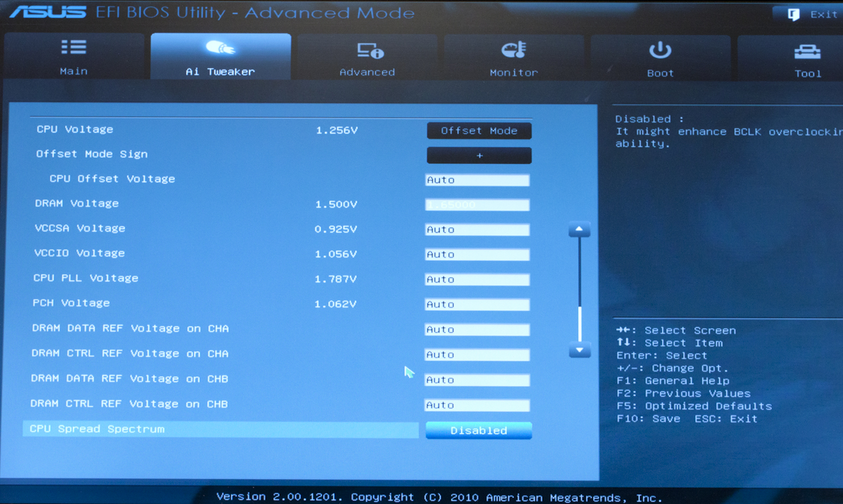This screenshot has height=504, width=843.
Task: Open the Main tab list icon
Action: click(74, 48)
